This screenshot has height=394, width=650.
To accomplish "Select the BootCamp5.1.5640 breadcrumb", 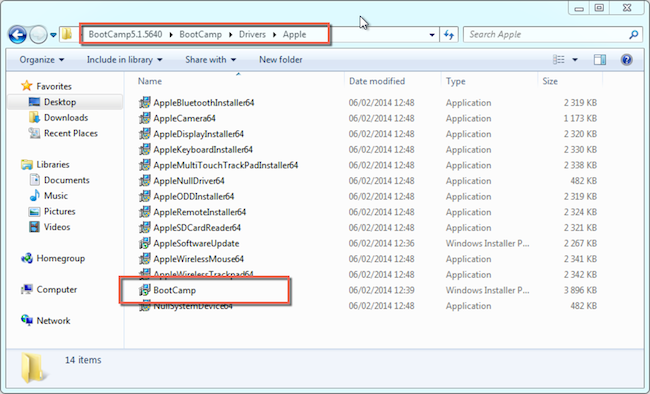I will coord(125,34).
